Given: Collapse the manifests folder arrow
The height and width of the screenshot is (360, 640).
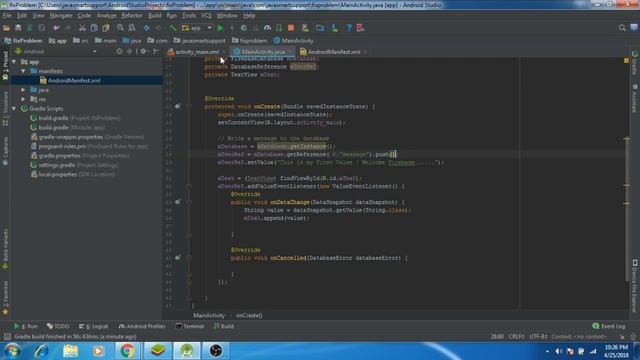Looking at the screenshot, I should [23, 71].
